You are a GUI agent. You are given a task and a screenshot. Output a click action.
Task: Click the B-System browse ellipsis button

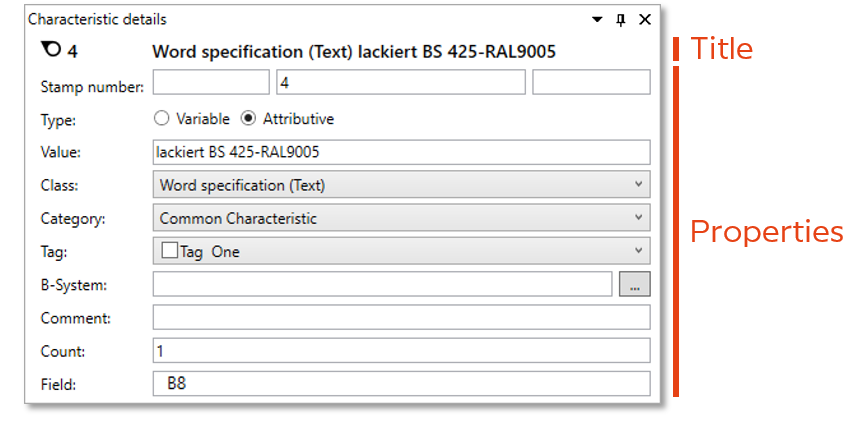point(634,285)
